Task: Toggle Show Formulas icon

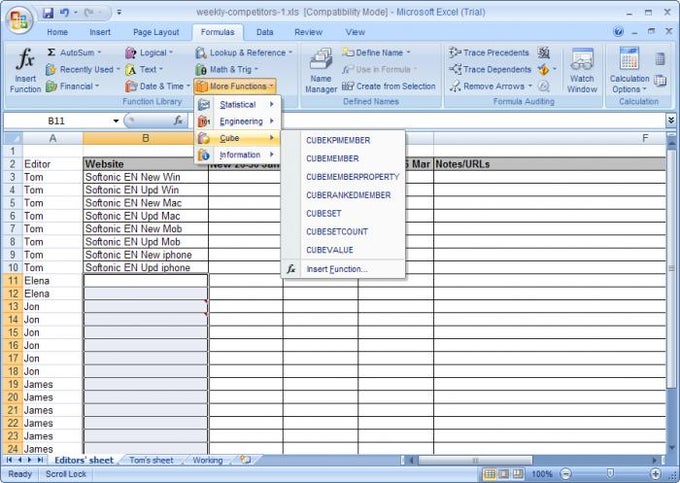Action: 543,53
